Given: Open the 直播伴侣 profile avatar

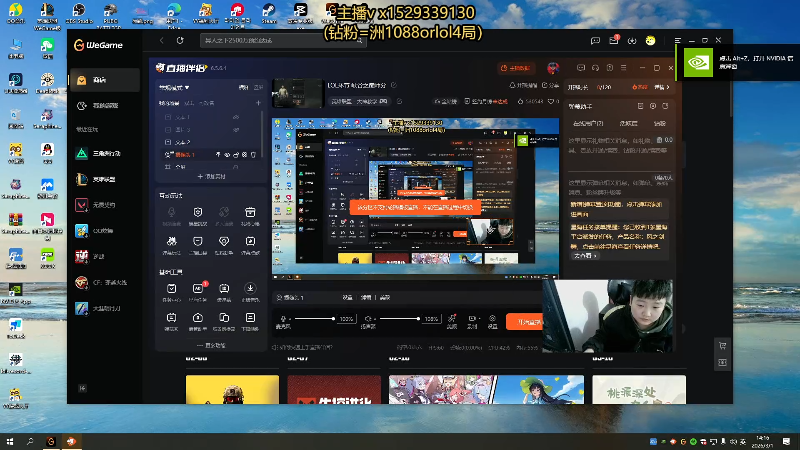Looking at the screenshot, I should click(553, 68).
